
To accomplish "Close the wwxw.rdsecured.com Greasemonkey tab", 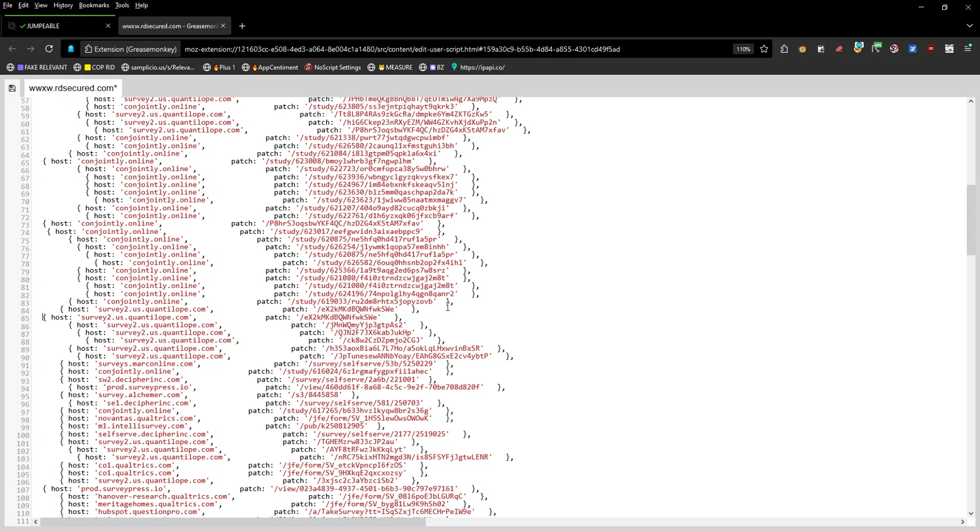I will (223, 26).
